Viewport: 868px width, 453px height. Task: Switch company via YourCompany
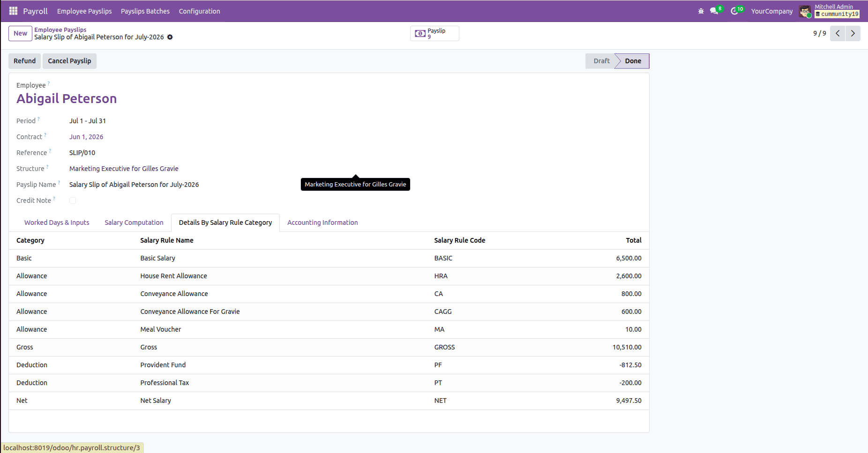(x=772, y=11)
